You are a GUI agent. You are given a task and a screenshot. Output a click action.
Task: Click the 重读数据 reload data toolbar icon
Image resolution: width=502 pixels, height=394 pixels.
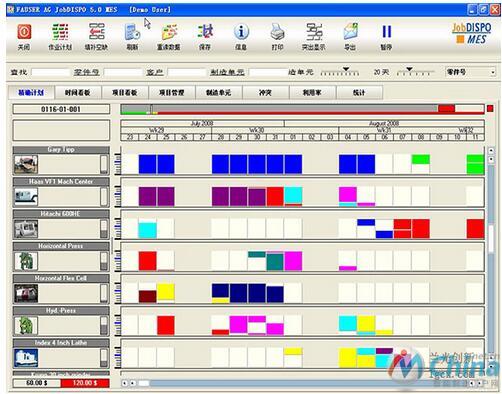click(169, 32)
